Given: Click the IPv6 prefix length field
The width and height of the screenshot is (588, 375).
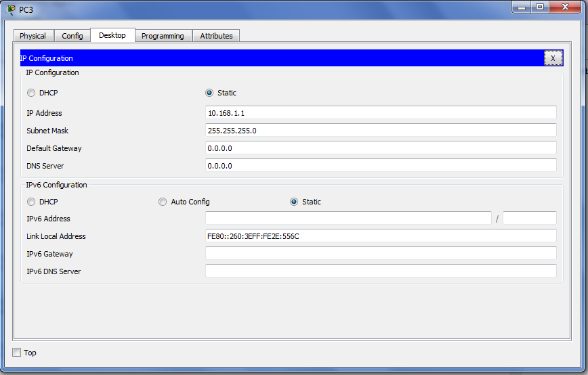Looking at the screenshot, I should click(530, 218).
